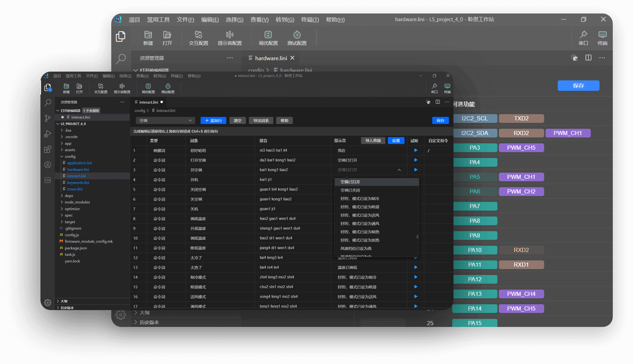Collapse the 打开的编辑器 section
633x364 pixels.
(x=58, y=111)
